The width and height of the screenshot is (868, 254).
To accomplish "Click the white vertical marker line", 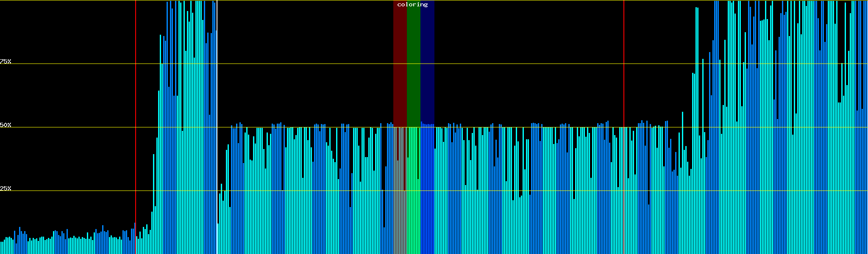I will 217,85.
